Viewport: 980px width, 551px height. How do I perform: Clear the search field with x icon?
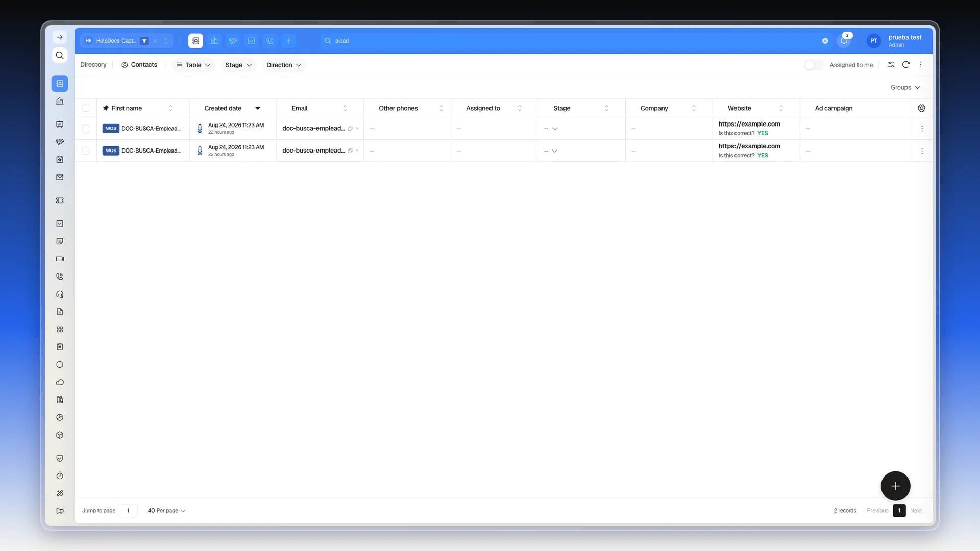(825, 41)
